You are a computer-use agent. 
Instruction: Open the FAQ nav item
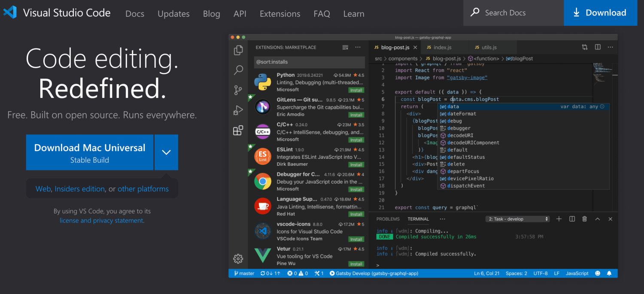(322, 14)
